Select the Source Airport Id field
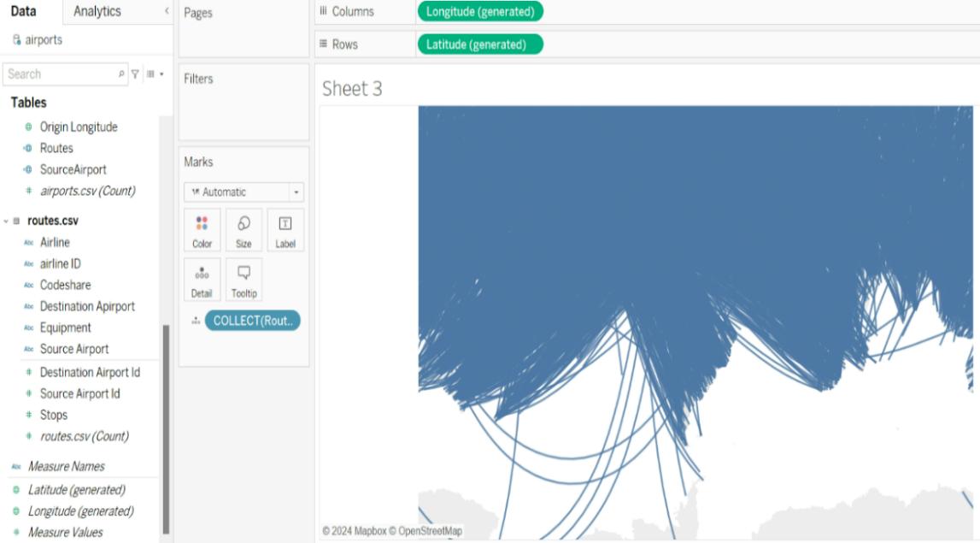Image resolution: width=980 pixels, height=543 pixels. point(80,393)
